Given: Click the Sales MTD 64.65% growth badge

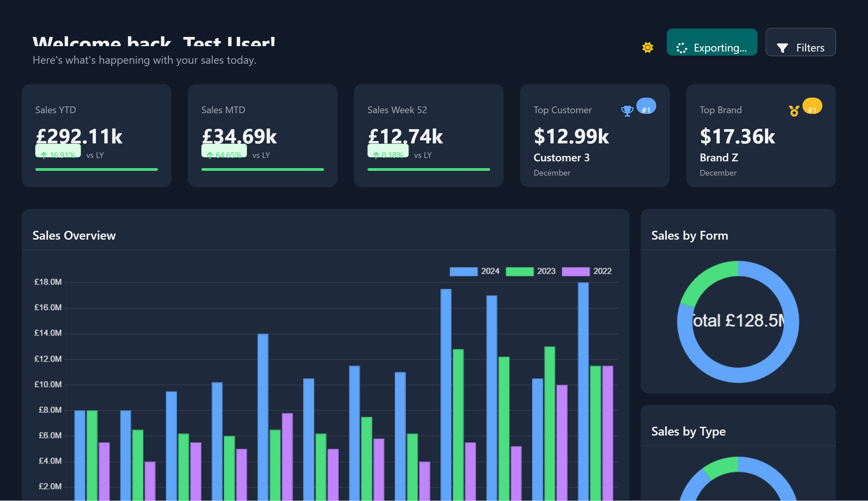Looking at the screenshot, I should coord(224,152).
